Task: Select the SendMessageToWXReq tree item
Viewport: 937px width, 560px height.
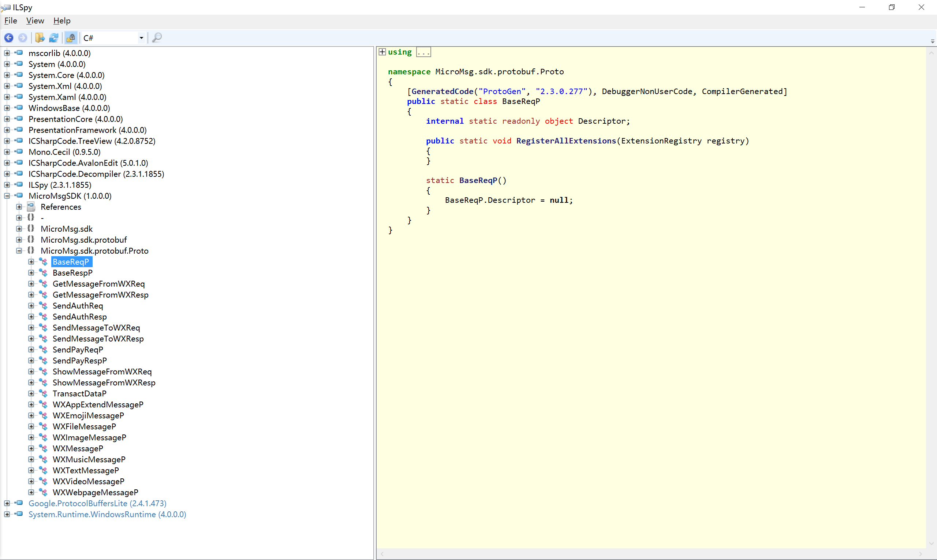Action: (96, 328)
